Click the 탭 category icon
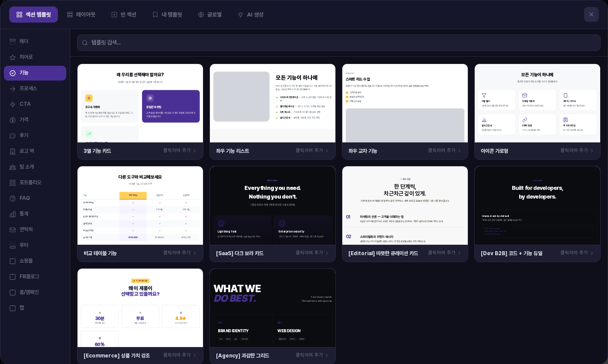Viewport: 608px width, 364px height. tap(13, 308)
